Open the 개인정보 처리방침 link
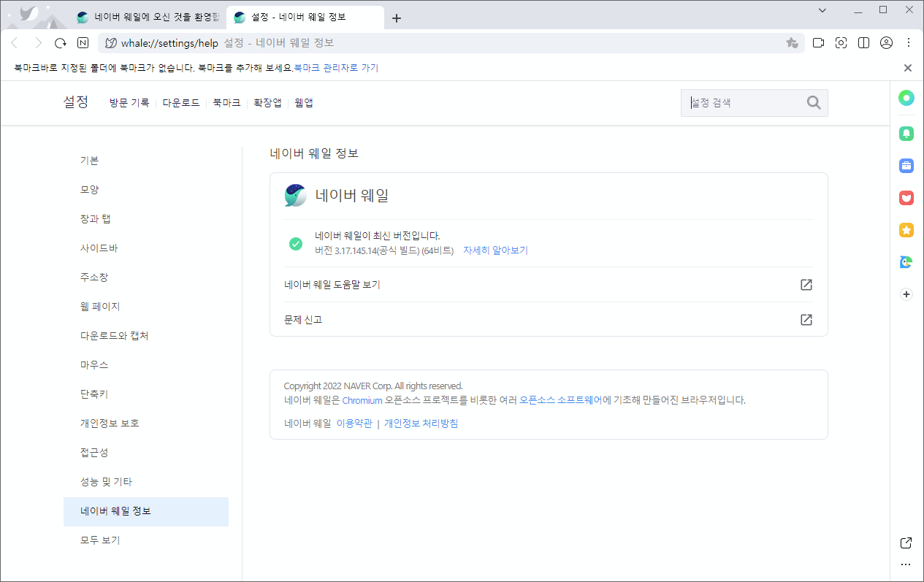 421,424
